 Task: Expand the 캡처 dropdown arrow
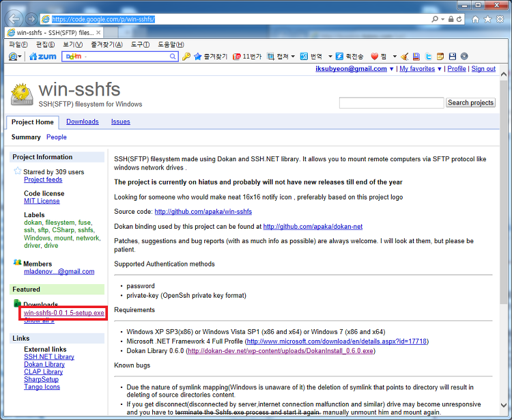(293, 57)
